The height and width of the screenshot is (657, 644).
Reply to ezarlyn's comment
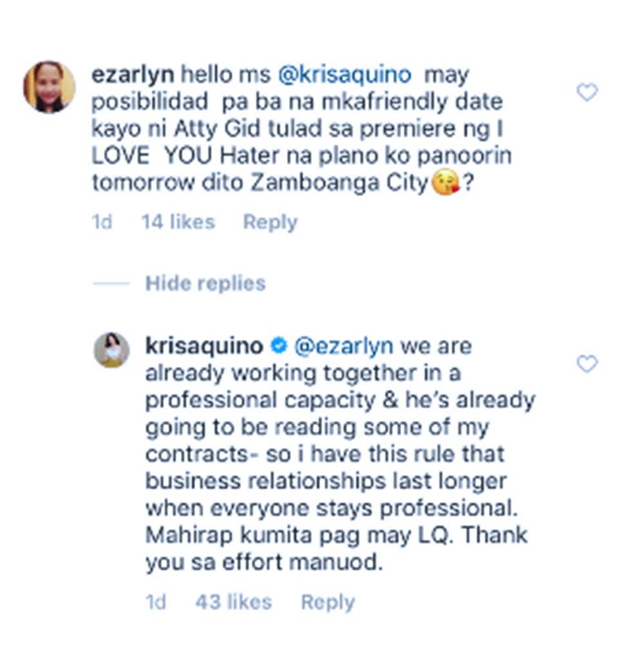click(x=270, y=222)
